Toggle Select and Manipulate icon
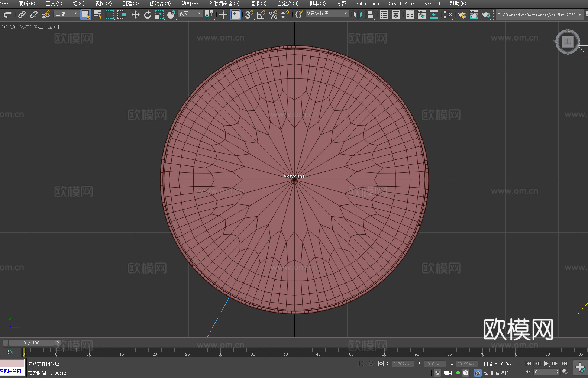Screen dimensions: 588x378 click(223, 14)
